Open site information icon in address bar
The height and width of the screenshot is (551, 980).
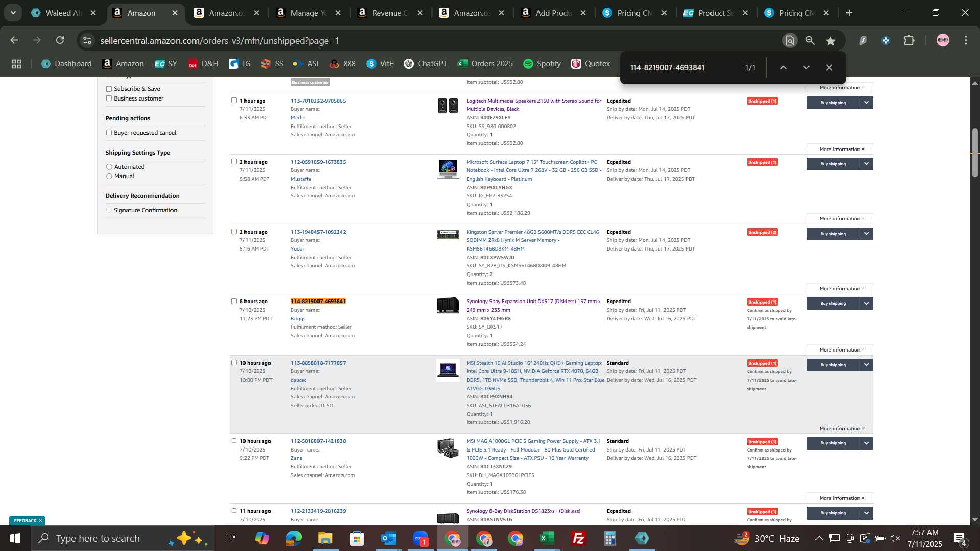click(87, 40)
